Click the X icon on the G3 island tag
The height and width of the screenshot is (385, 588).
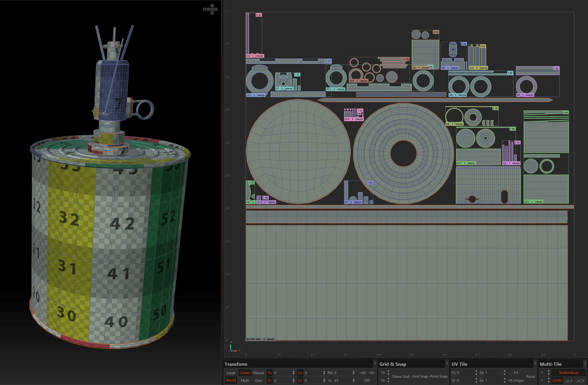253,56
